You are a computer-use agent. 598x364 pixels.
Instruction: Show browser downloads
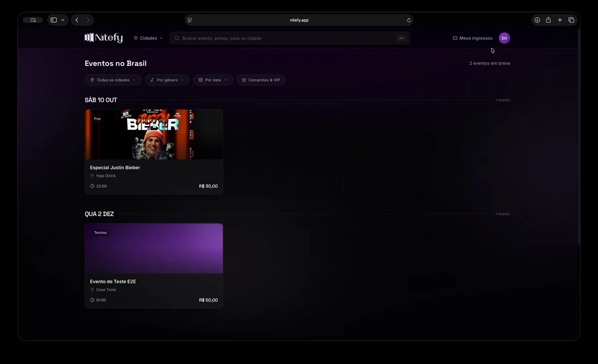tap(537, 20)
